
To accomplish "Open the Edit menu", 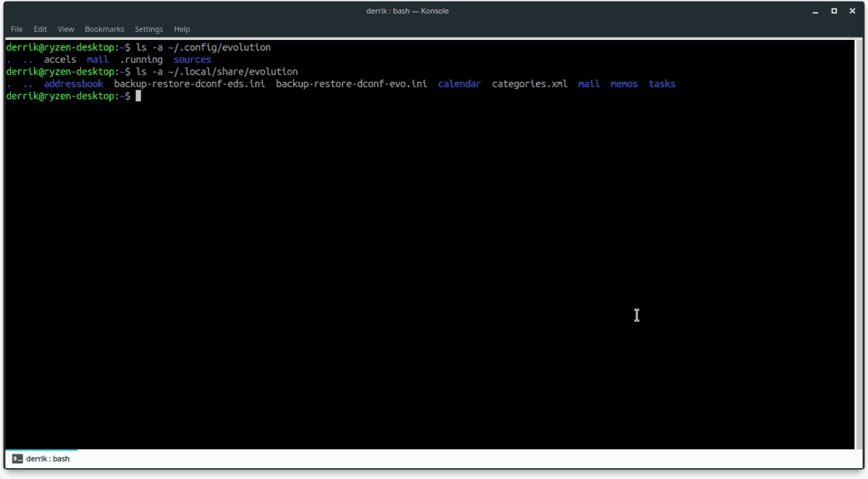I will [40, 29].
